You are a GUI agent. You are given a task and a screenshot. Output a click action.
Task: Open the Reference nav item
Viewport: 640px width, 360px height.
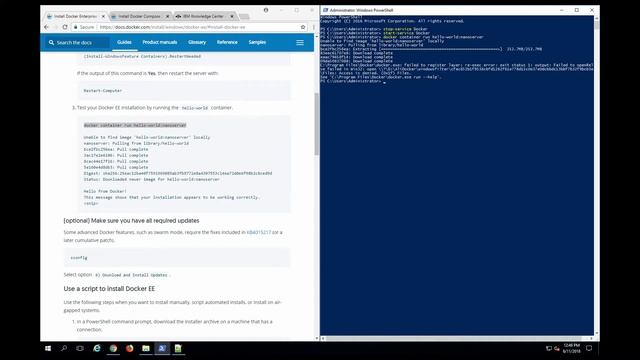point(227,42)
